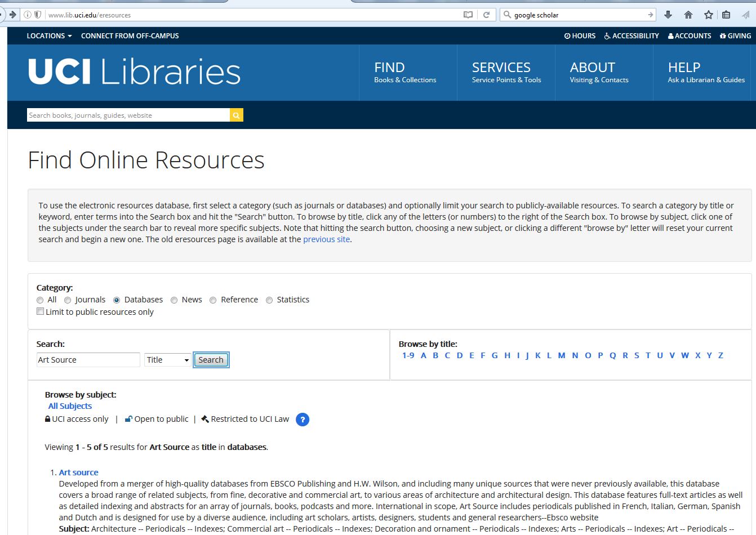Open the Accessibility link
The width and height of the screenshot is (756, 535).
coord(632,35)
